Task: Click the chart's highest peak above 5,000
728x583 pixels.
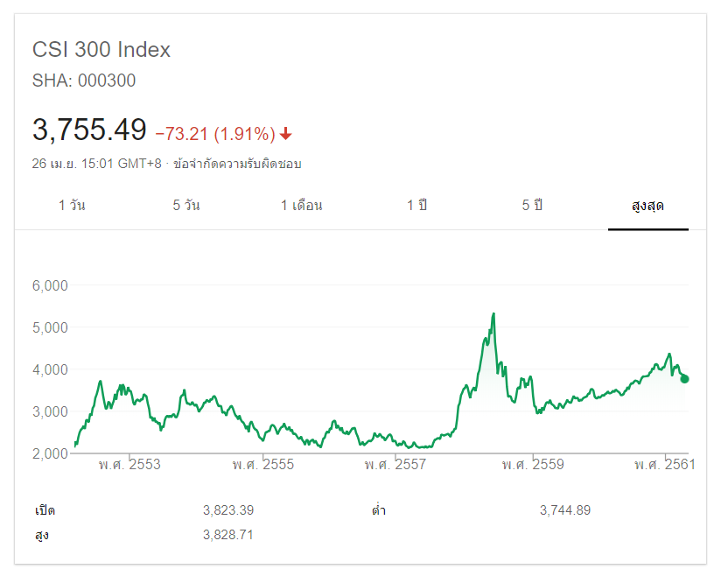Action: (494, 314)
